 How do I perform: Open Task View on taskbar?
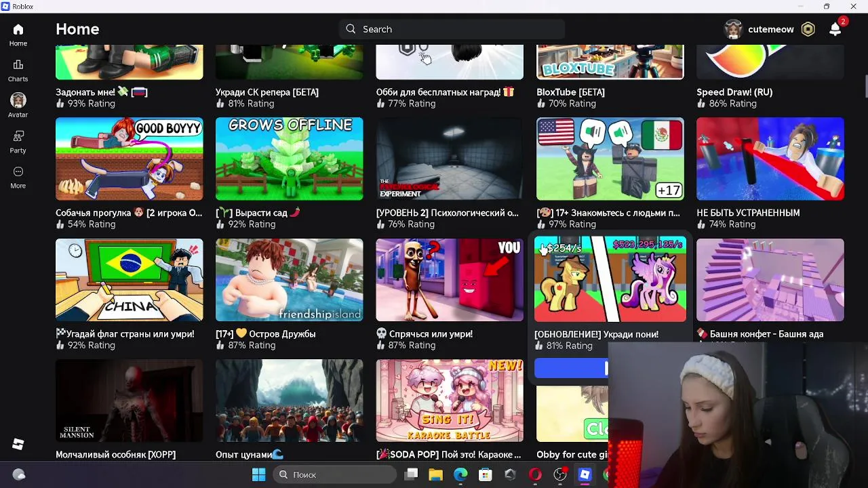coord(411,474)
